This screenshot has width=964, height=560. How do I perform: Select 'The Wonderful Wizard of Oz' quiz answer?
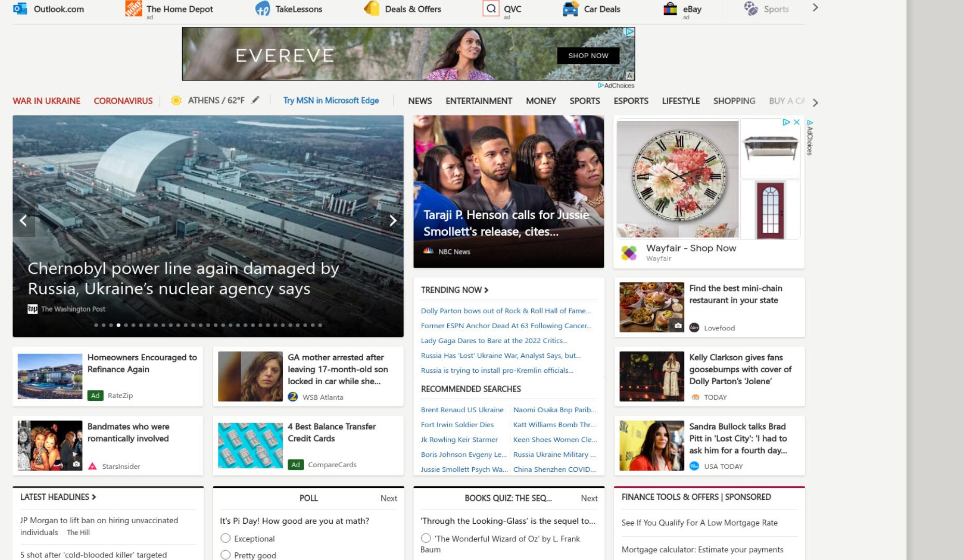(x=426, y=538)
